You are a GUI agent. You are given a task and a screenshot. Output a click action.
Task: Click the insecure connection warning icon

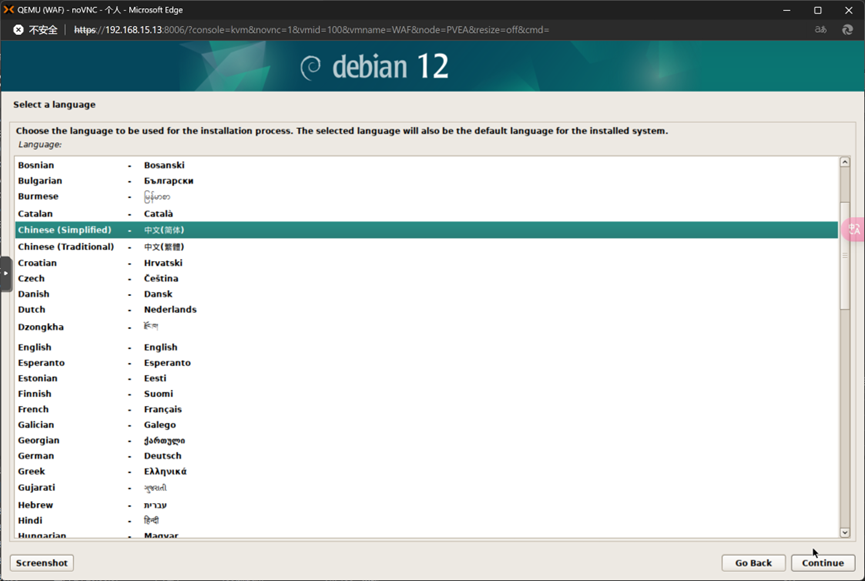[18, 30]
